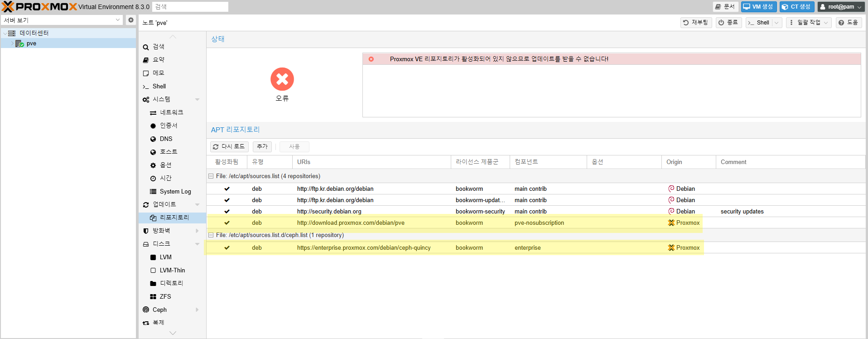Open the 방화벽 menu item
The image size is (868, 339).
[x=172, y=231]
